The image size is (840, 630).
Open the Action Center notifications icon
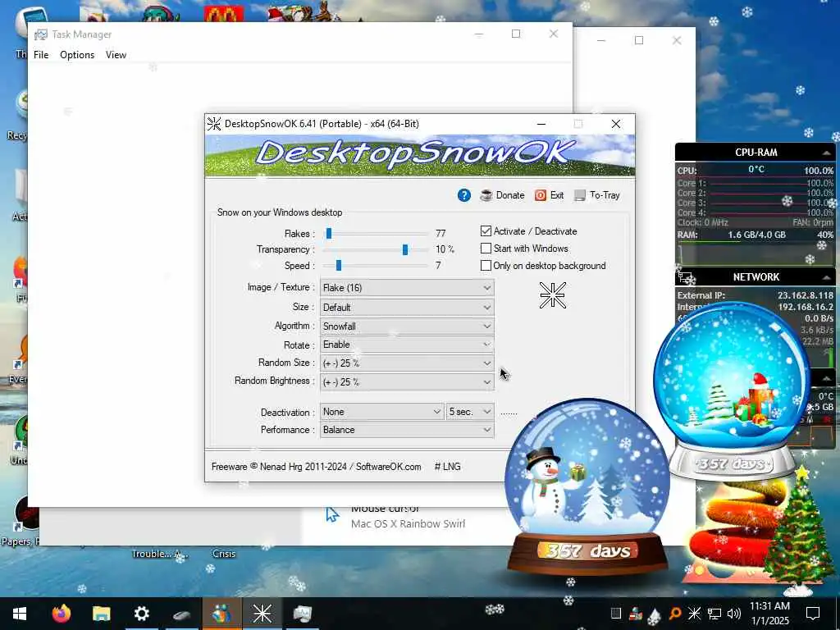(x=813, y=614)
